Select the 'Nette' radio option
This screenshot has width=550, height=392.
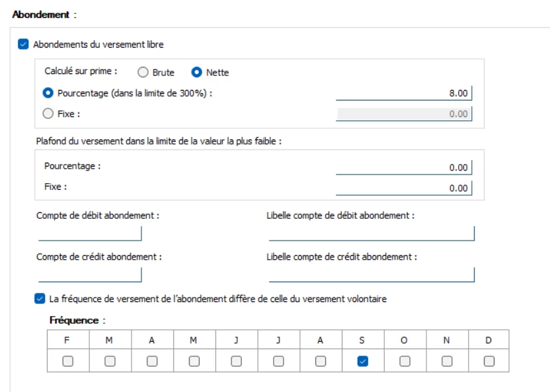tap(196, 73)
